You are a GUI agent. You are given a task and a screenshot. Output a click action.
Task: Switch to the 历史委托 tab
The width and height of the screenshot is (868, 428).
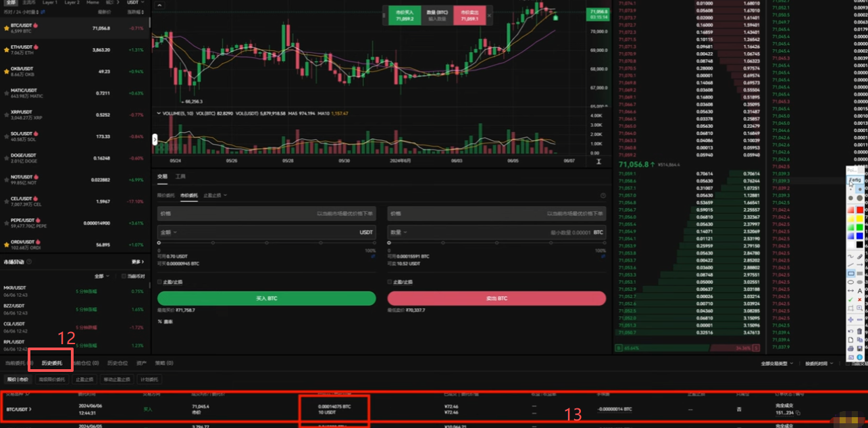point(51,363)
